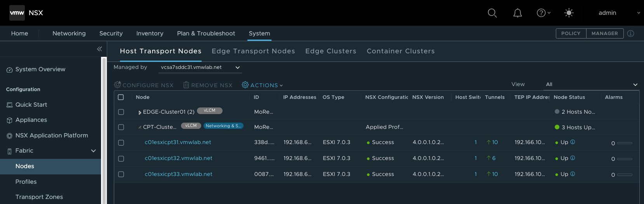
Task: Click alarms bar for c01esxicpt33
Action: click(625, 175)
